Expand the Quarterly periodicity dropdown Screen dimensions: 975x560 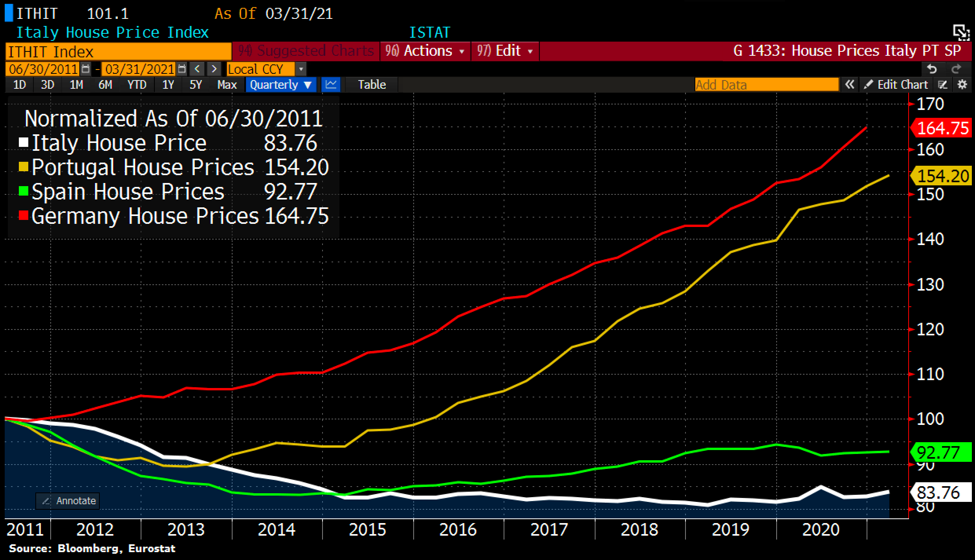280,84
